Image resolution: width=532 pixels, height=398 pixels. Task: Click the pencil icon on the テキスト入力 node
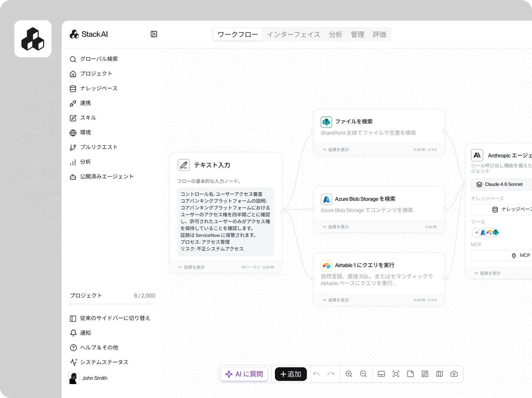[184, 165]
